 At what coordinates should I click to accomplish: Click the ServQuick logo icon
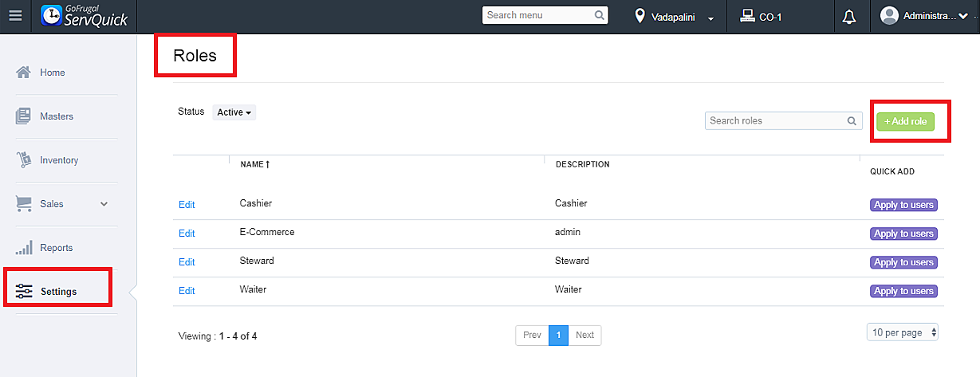pos(52,16)
